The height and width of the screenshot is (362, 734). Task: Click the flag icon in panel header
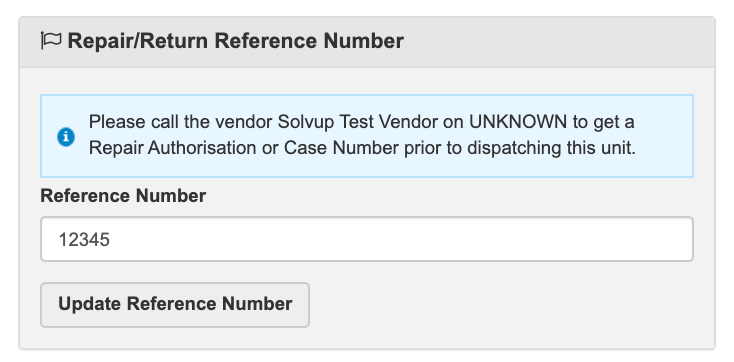point(51,40)
